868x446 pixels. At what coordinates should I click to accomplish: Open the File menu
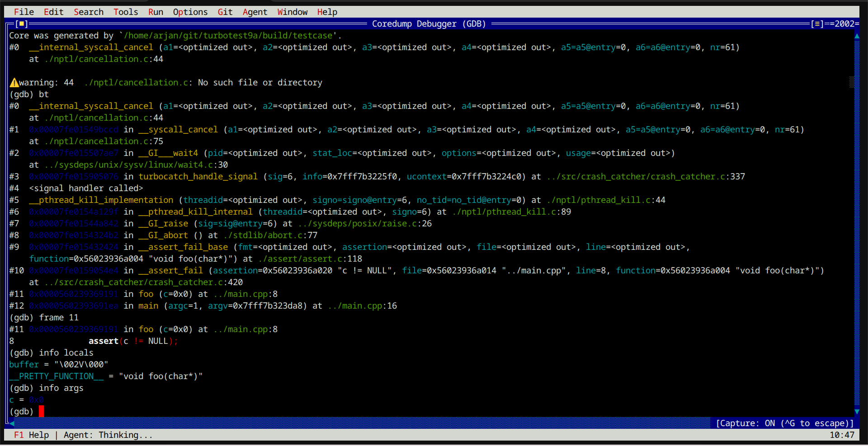(24, 12)
